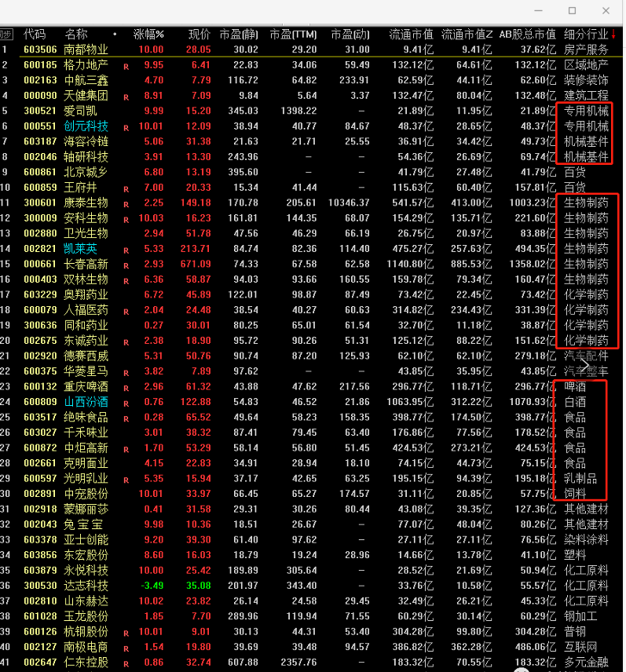Sort by the 市盈(TTM) column header

(293, 35)
